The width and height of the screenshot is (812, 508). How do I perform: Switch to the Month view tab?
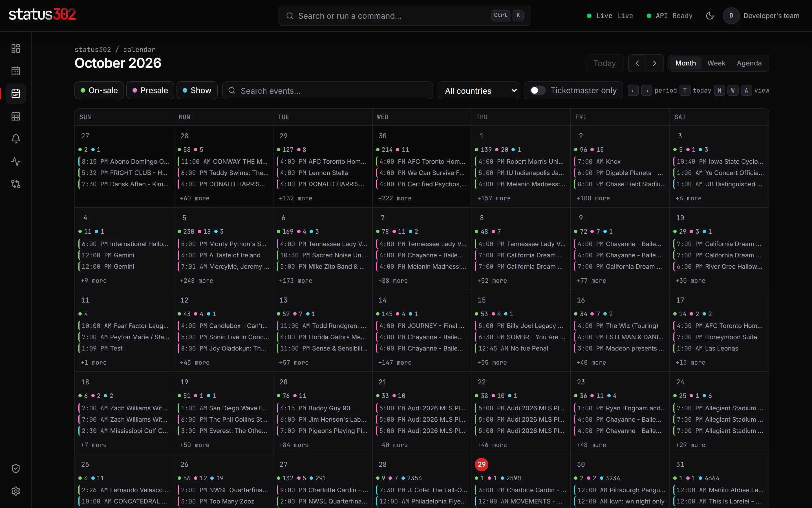click(x=685, y=63)
